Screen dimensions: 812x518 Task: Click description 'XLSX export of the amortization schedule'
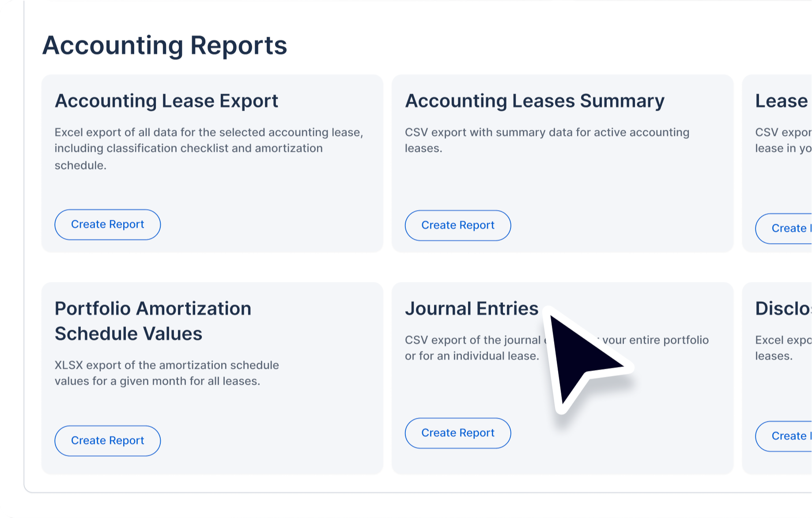167,373
